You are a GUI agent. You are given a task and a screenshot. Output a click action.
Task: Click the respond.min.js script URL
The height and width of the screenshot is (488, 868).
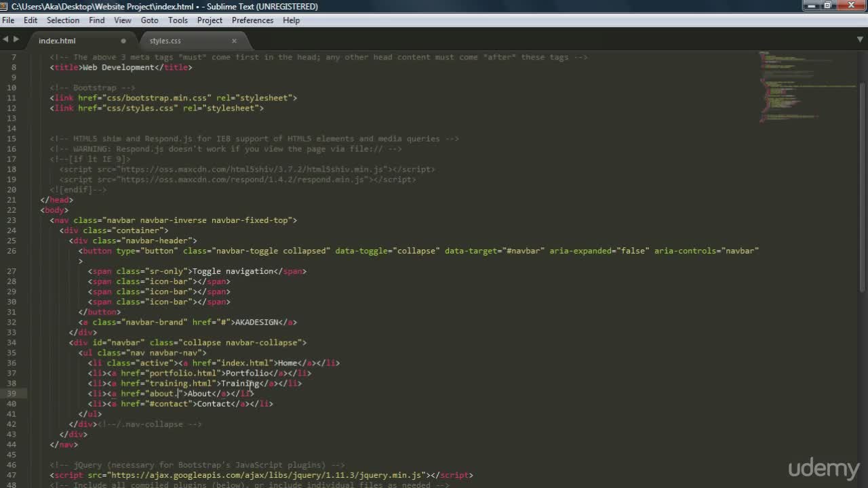tap(243, 180)
